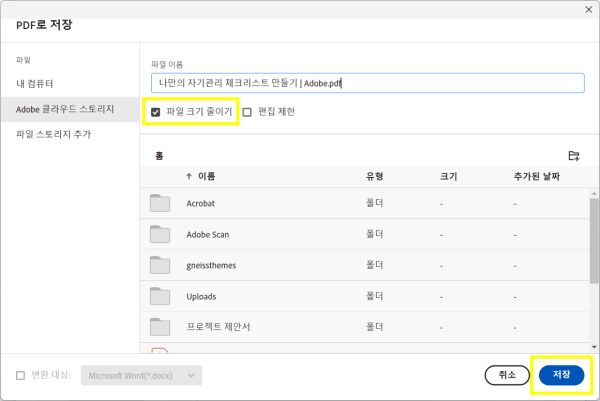Image resolution: width=600 pixels, height=401 pixels.
Task: Enable the 편집 제한 checkbox
Action: point(247,112)
